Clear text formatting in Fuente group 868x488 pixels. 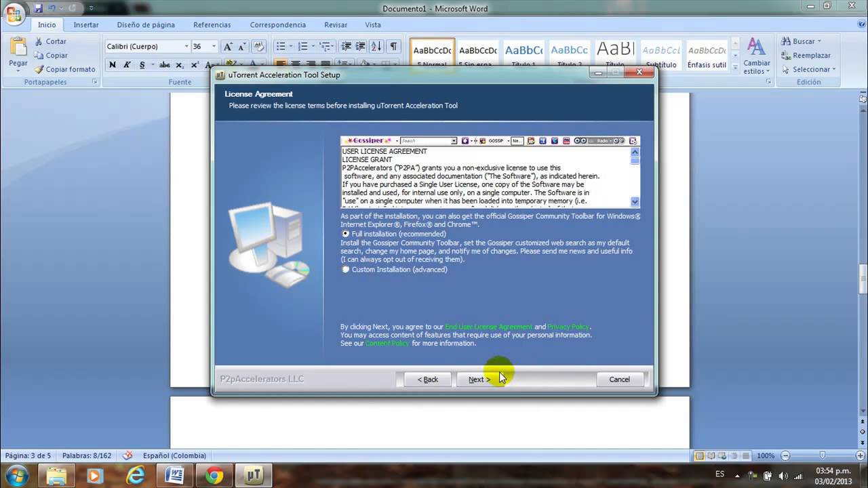tap(258, 47)
